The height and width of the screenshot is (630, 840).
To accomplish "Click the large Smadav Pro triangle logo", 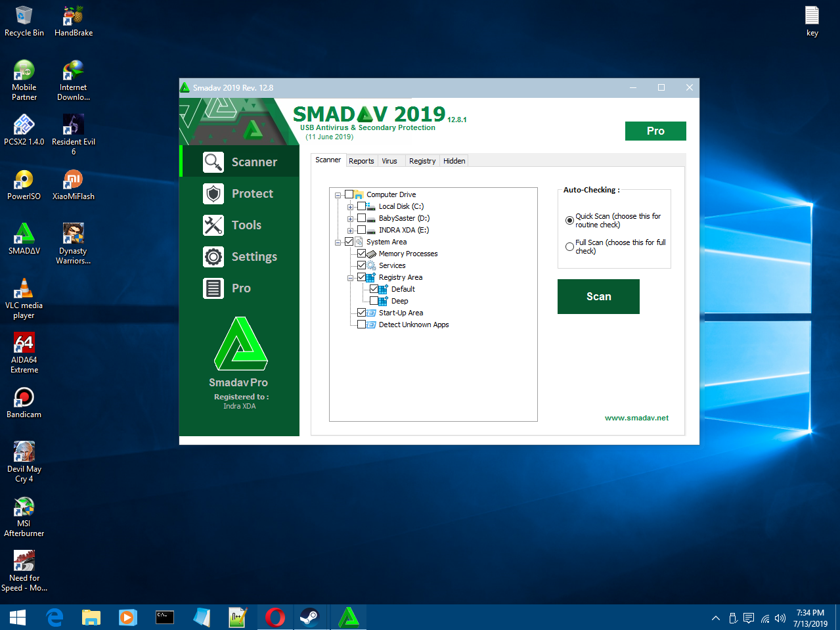I will pos(240,344).
